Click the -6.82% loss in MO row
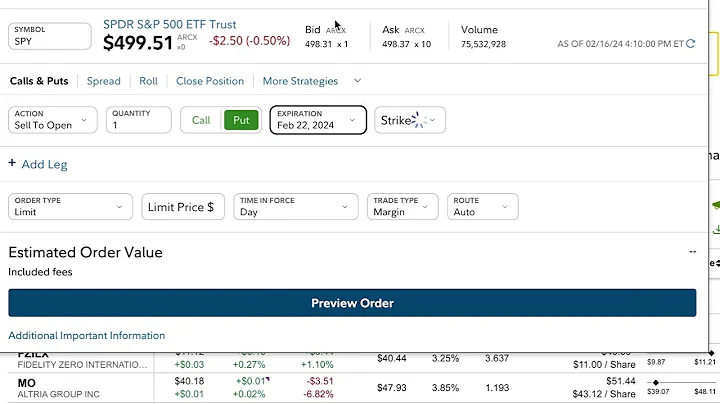Screen dimensions: 720x404 (318, 394)
